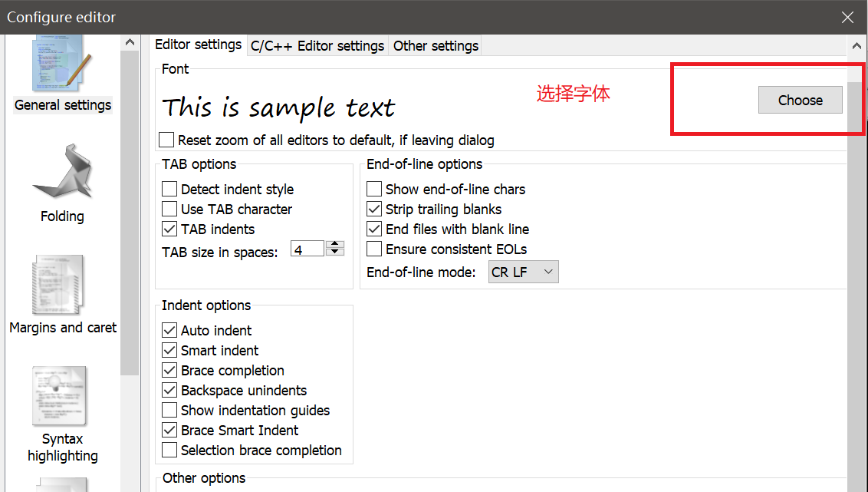Decrease TAB size using down spinner arrow
The image size is (868, 492).
coord(335,252)
